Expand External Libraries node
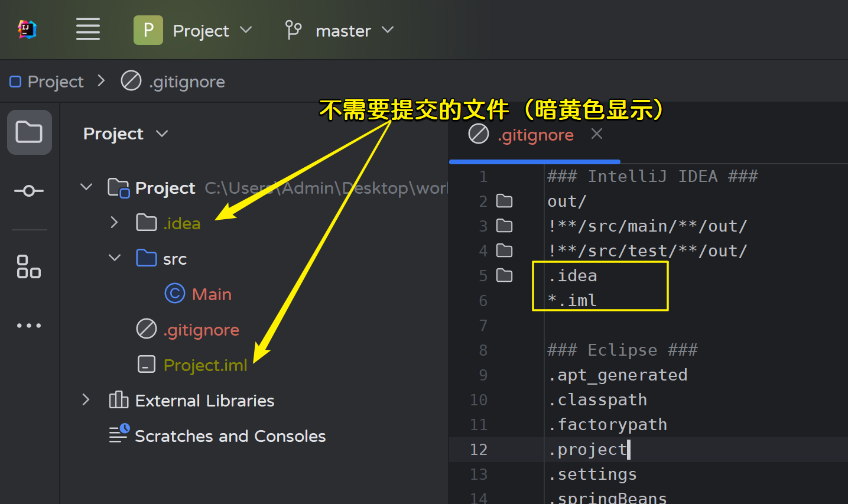Image resolution: width=848 pixels, height=504 pixels. (86, 400)
